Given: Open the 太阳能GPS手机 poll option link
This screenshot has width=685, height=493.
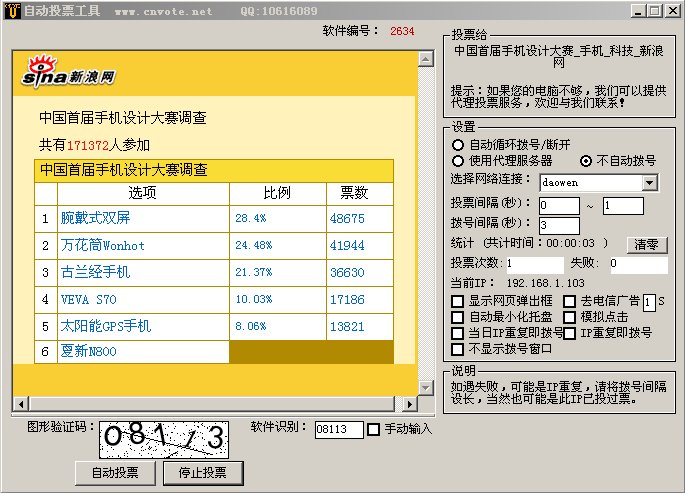Looking at the screenshot, I should click(x=105, y=325).
